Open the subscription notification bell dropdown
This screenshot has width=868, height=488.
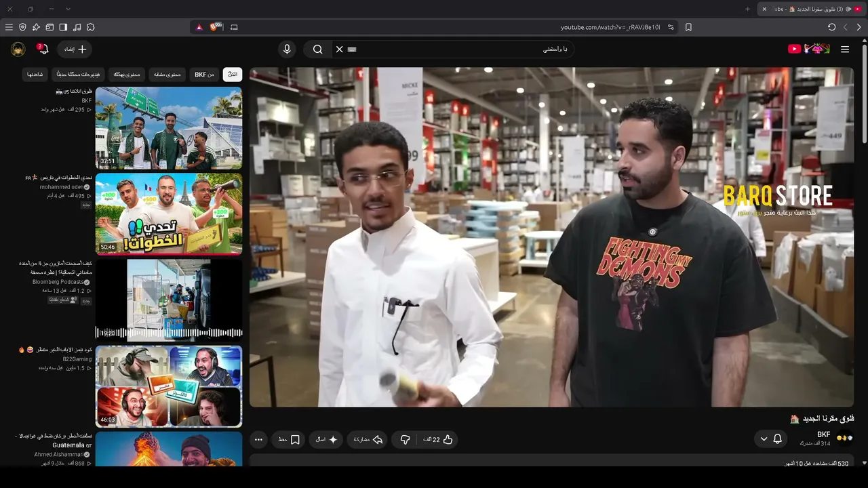[x=771, y=439]
